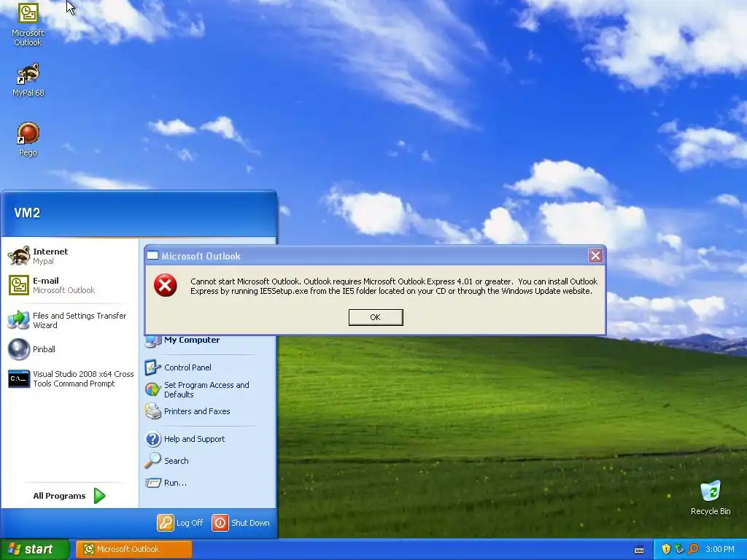Image resolution: width=747 pixels, height=560 pixels.
Task: Click the command prompt icon for Visual Studio
Action: [x=19, y=378]
